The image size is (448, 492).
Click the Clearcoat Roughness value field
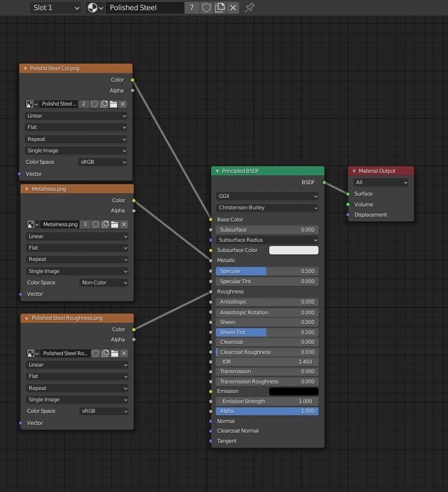pyautogui.click(x=267, y=352)
